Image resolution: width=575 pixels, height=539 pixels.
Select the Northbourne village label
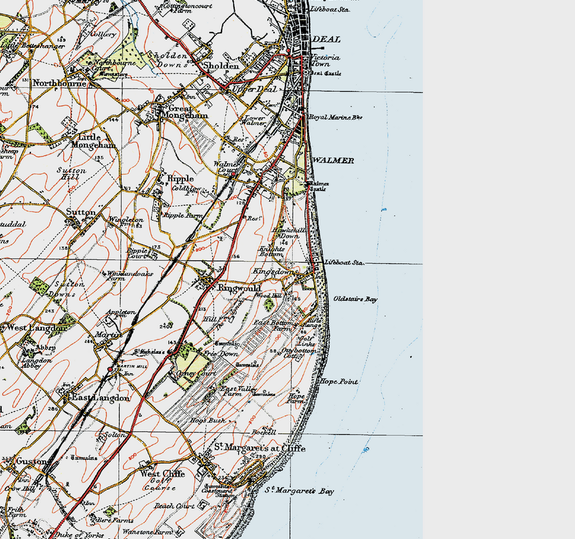click(x=59, y=83)
